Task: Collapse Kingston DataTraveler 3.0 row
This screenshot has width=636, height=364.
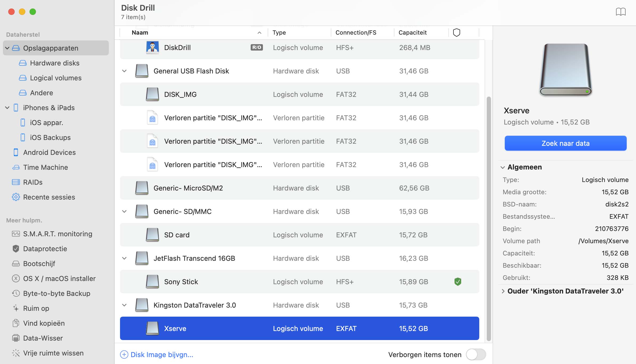Action: tap(124, 305)
